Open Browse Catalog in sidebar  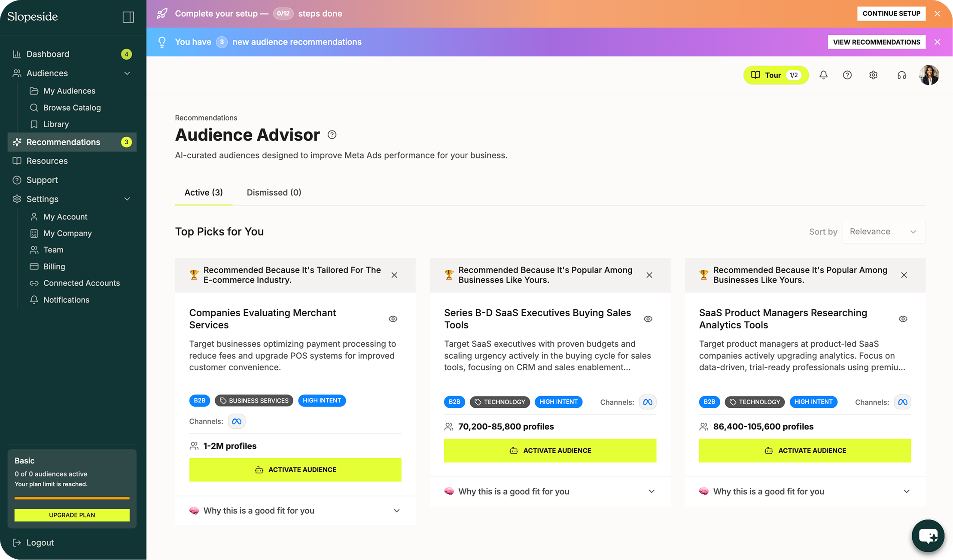tap(72, 108)
